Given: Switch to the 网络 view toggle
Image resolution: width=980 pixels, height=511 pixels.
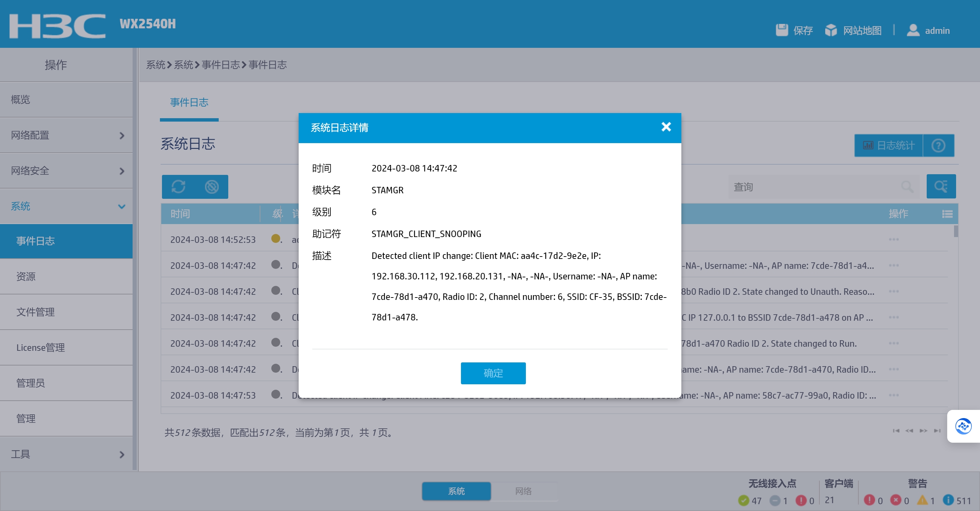Looking at the screenshot, I should point(523,491).
